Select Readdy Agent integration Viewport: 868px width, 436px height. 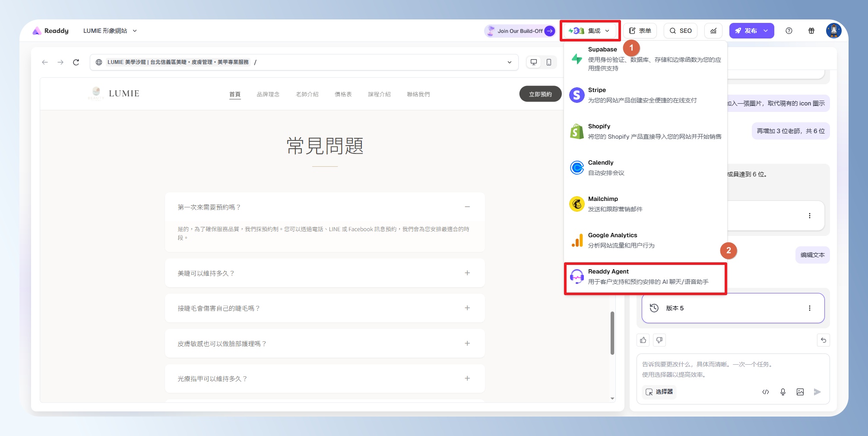pyautogui.click(x=645, y=277)
